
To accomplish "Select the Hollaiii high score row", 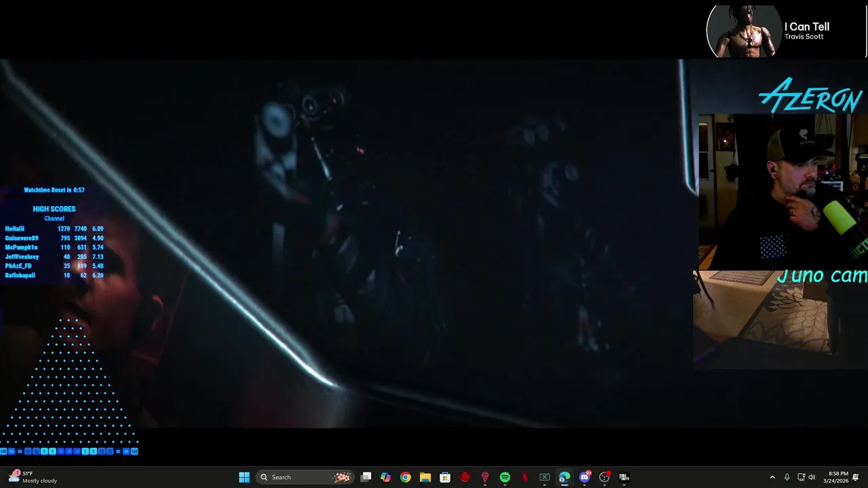I will click(x=54, y=229).
